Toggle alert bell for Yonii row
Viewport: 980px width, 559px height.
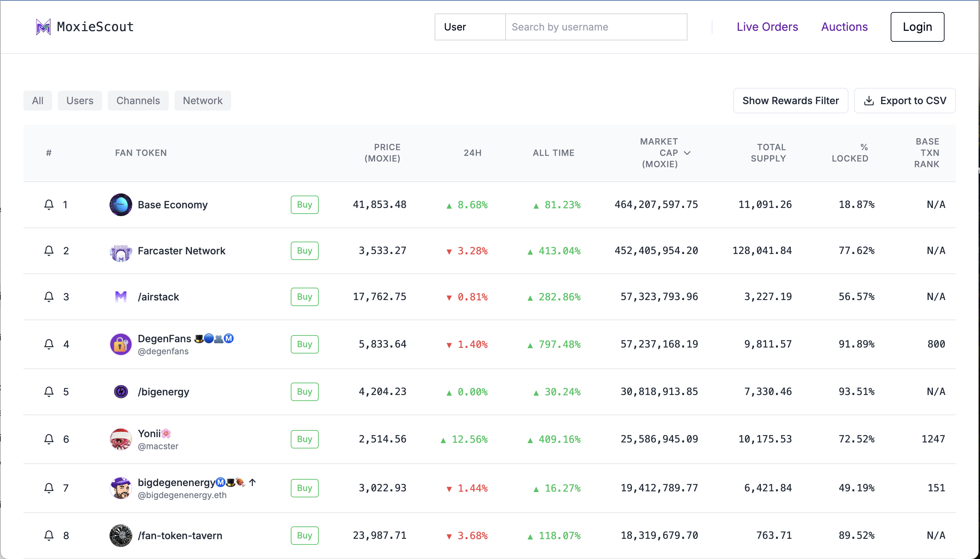[x=49, y=439]
